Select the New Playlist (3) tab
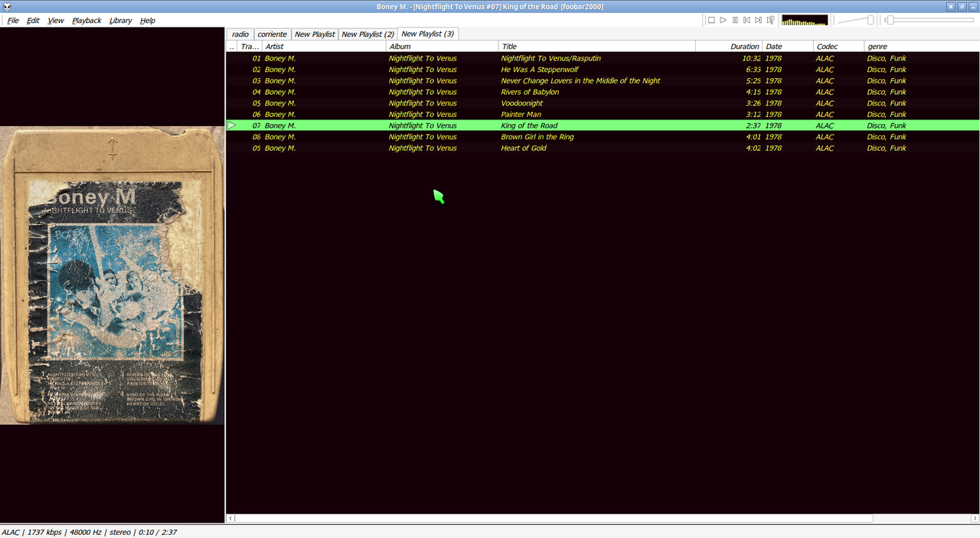The width and height of the screenshot is (980, 538). coord(427,34)
